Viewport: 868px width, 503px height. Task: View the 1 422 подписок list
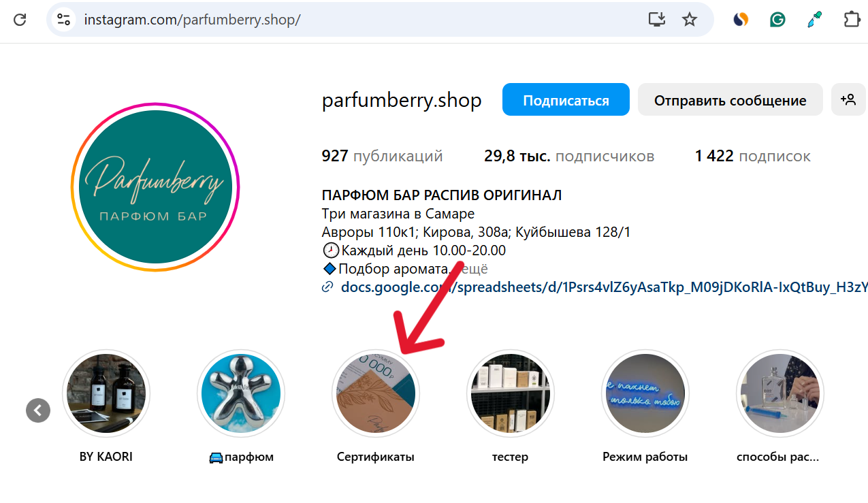pos(753,156)
